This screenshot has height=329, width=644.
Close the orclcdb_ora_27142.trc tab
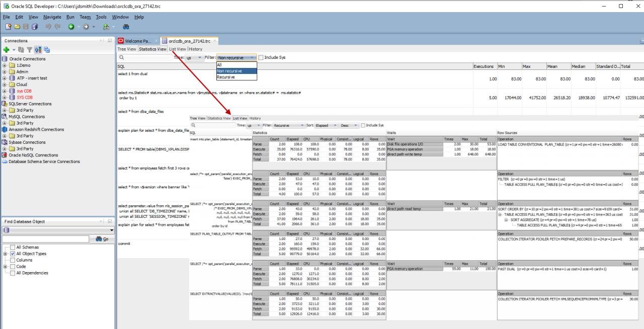coord(215,41)
